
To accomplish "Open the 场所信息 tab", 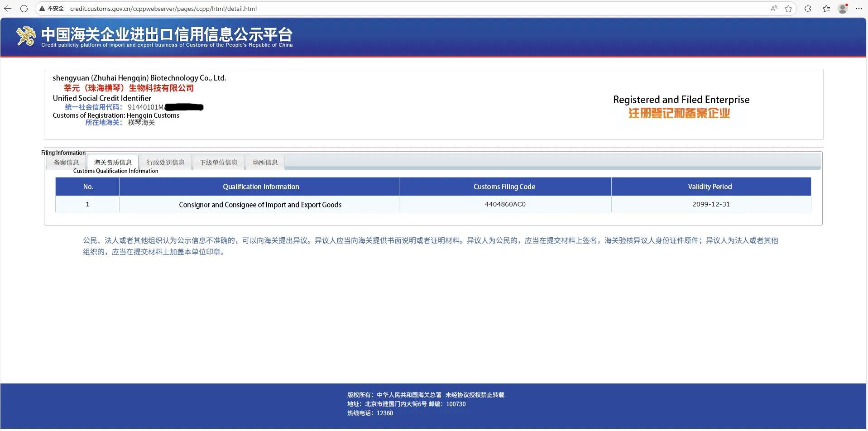I will [x=265, y=163].
